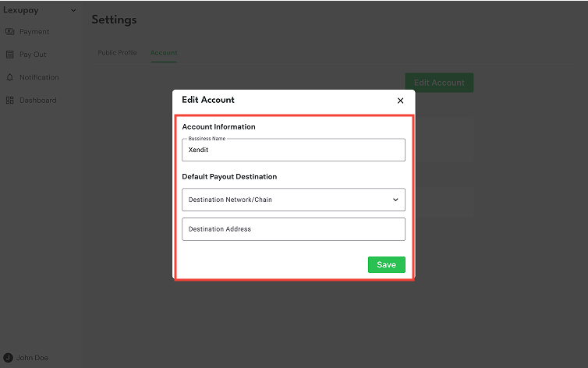
Task: Open Pay Out in the sidebar
Action: pos(33,55)
